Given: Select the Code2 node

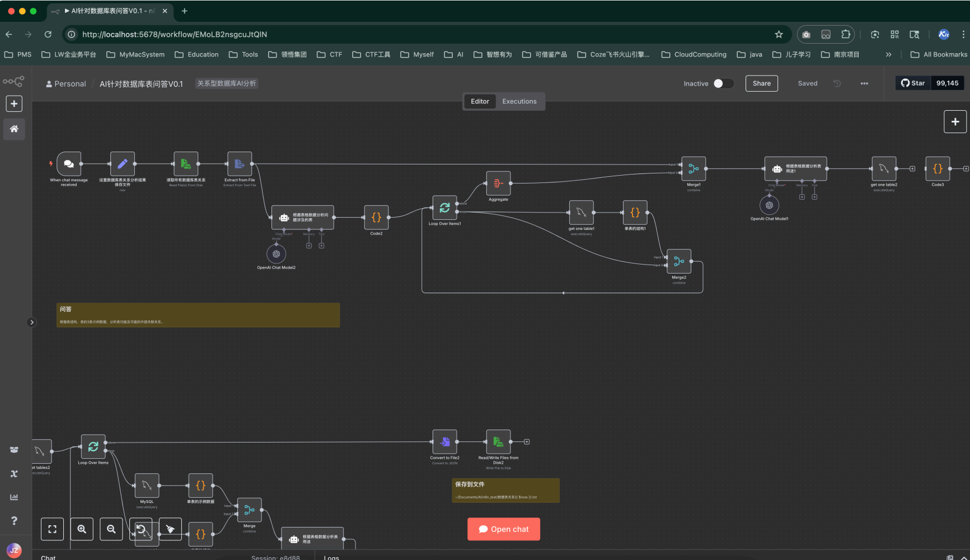Looking at the screenshot, I should point(376,217).
